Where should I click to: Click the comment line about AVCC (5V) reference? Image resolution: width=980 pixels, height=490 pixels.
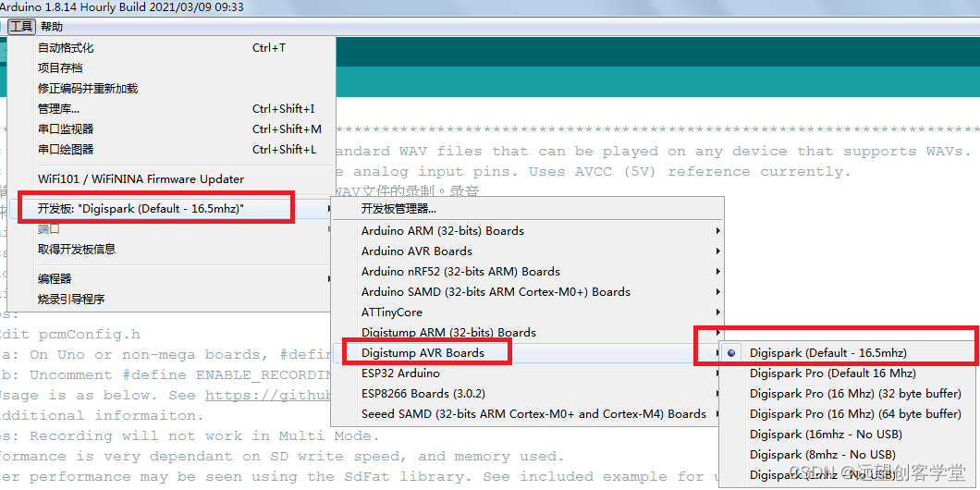(x=594, y=171)
